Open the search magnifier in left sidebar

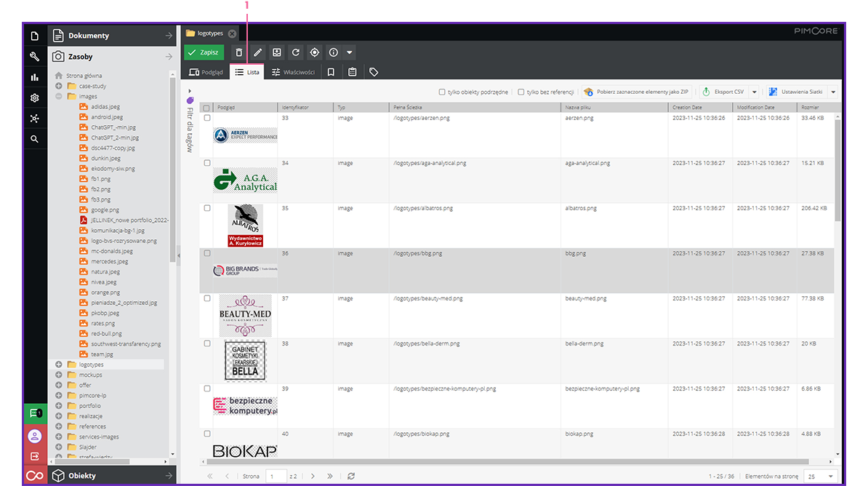pos(35,139)
